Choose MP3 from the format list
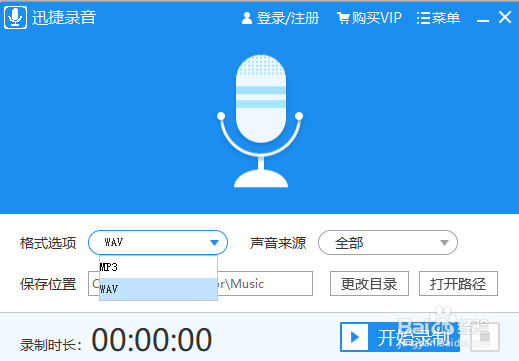 pyautogui.click(x=158, y=267)
